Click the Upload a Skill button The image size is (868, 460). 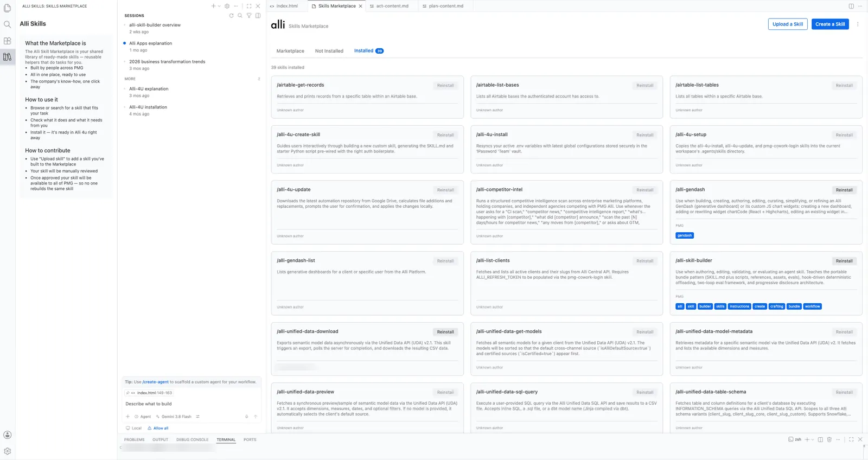[x=788, y=24]
